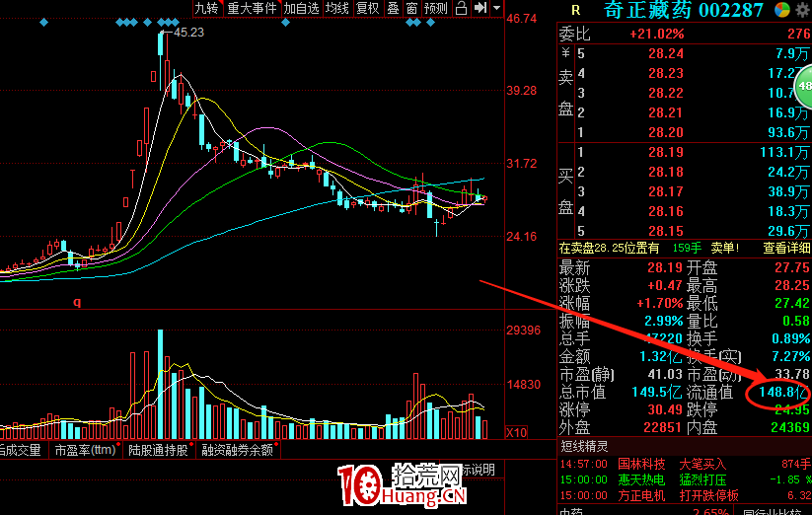
Task: Click the 窗 window button
Action: point(411,8)
